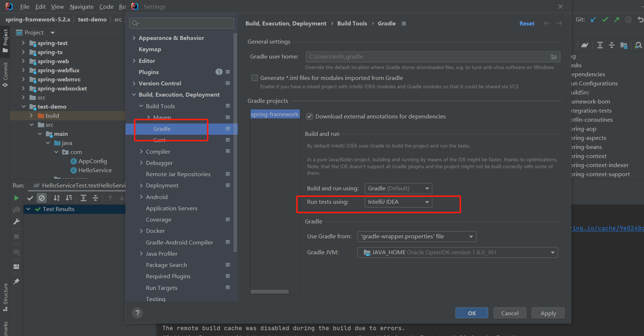
Task: Select Keymap in settings tree
Action: point(150,49)
